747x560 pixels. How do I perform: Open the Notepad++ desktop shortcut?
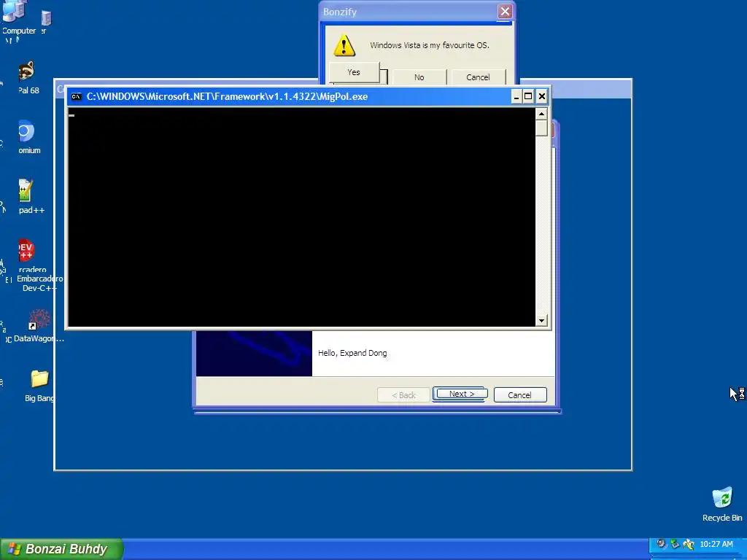pos(28,196)
